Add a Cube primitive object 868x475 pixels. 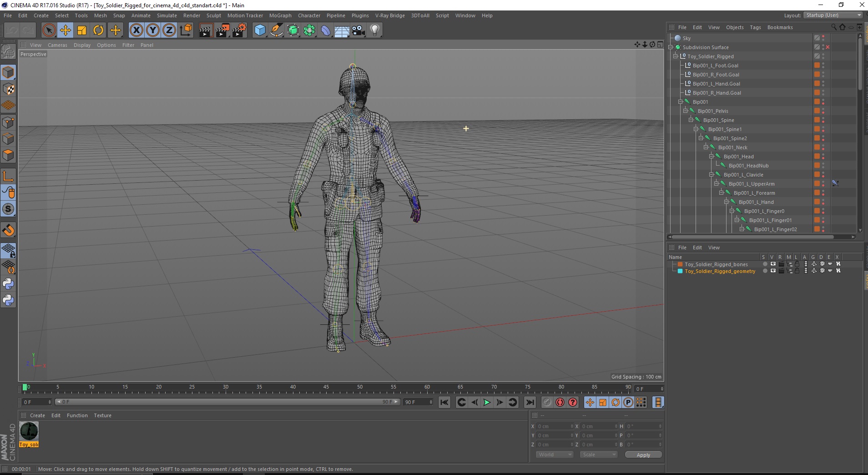pos(260,30)
